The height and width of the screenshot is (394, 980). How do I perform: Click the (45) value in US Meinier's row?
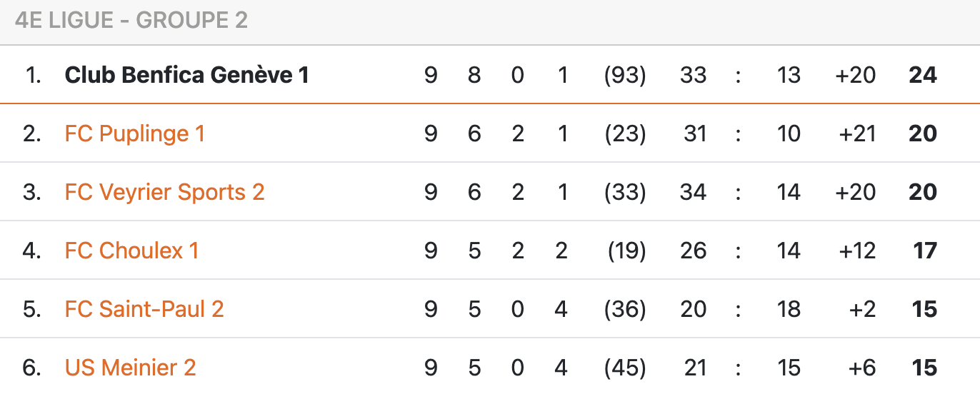(x=625, y=368)
